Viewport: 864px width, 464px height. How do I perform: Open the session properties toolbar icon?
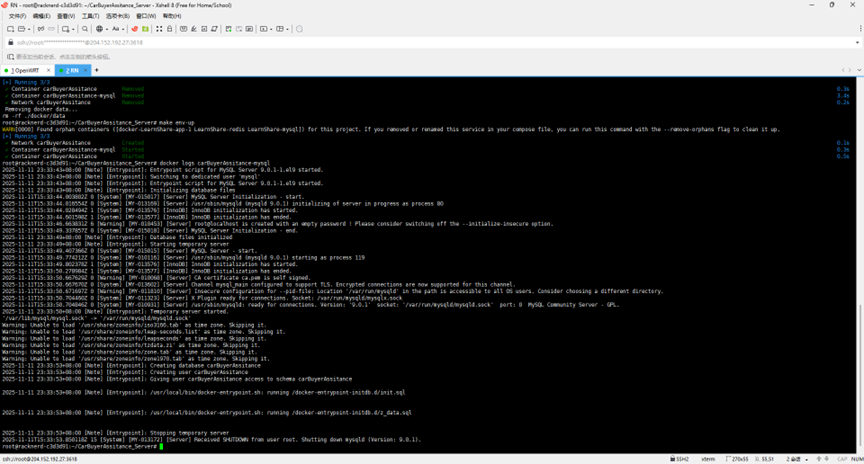point(66,29)
